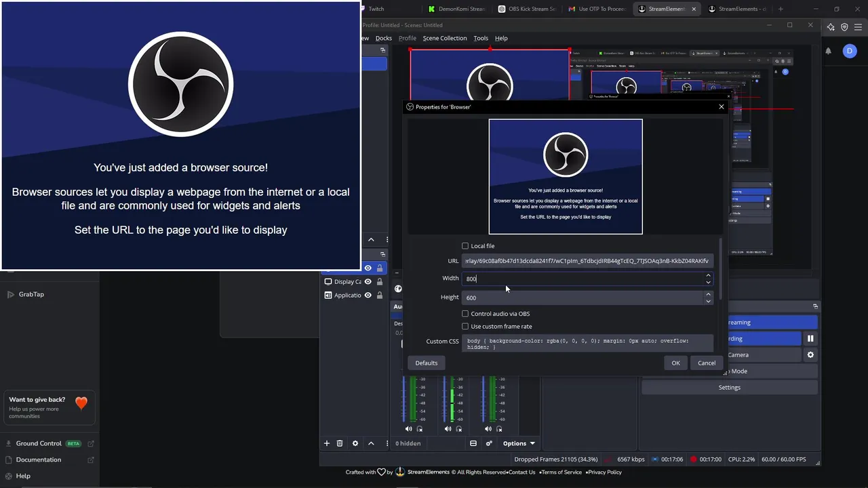Open the Profile menu in OBS
The height and width of the screenshot is (488, 868).
click(408, 38)
